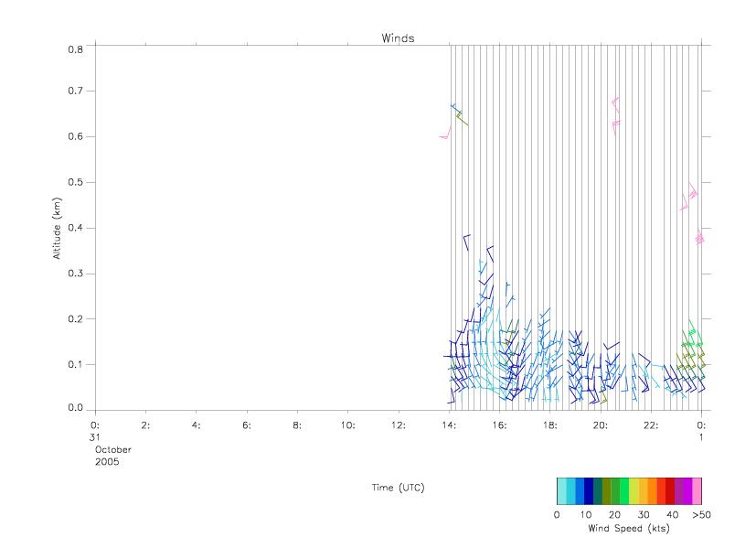756x559 pixels.
Task: Click the 0.1 altitude tick label
Action: pos(75,364)
